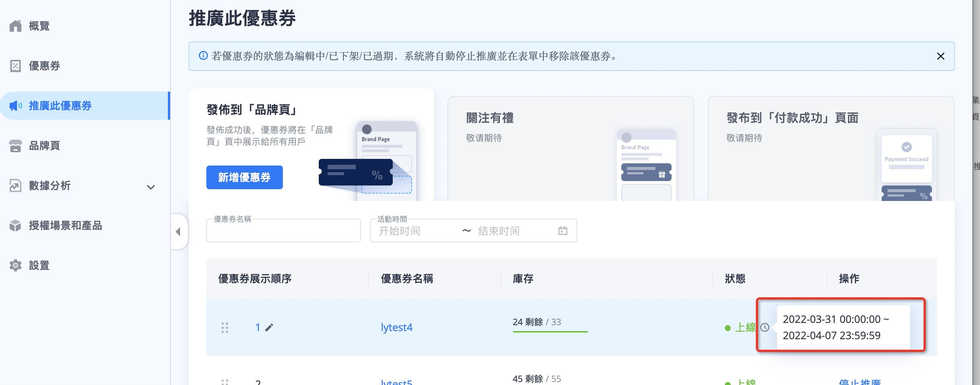Screen dimensions: 980x385
Task: Click the 品牌頁 store icon
Action: 16,146
